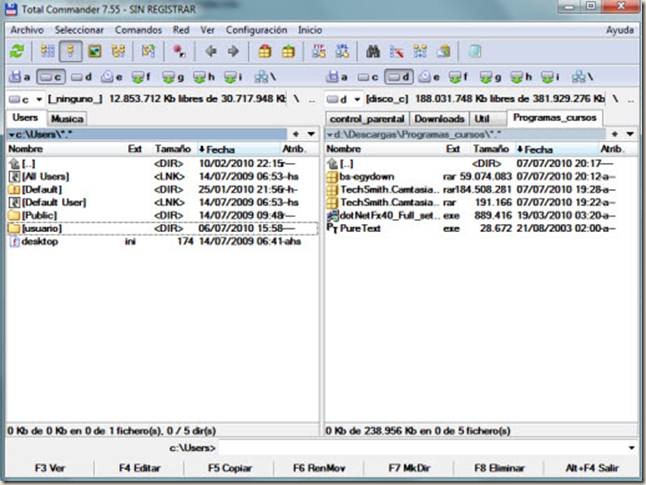The image size is (646, 485).
Task: Open right panel directory history arrow
Action: [x=630, y=134]
